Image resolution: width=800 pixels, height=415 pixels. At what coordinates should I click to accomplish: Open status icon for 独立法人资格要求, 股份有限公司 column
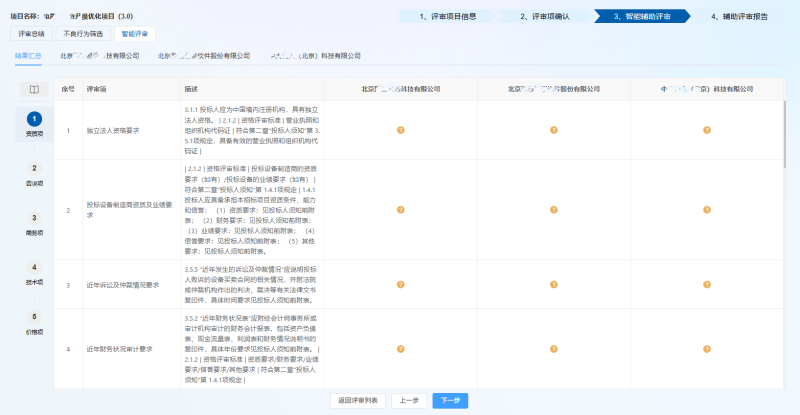(554, 130)
